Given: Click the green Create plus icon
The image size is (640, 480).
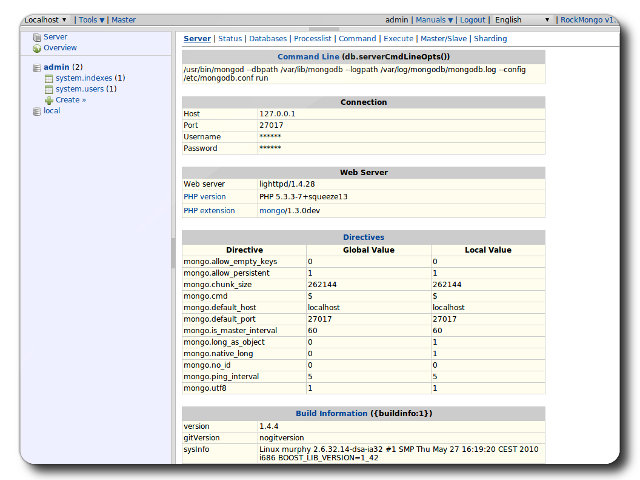Looking at the screenshot, I should click(x=49, y=100).
